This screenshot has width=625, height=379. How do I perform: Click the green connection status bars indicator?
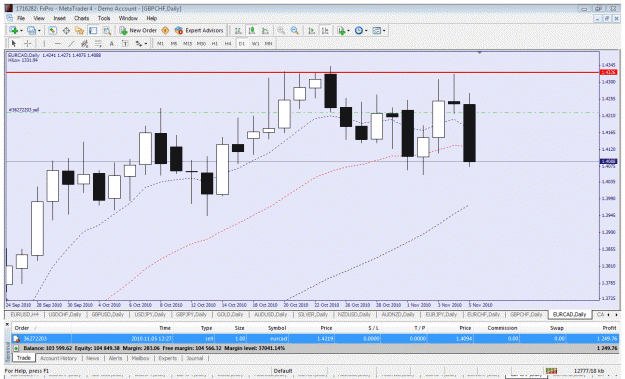pyautogui.click(x=551, y=371)
